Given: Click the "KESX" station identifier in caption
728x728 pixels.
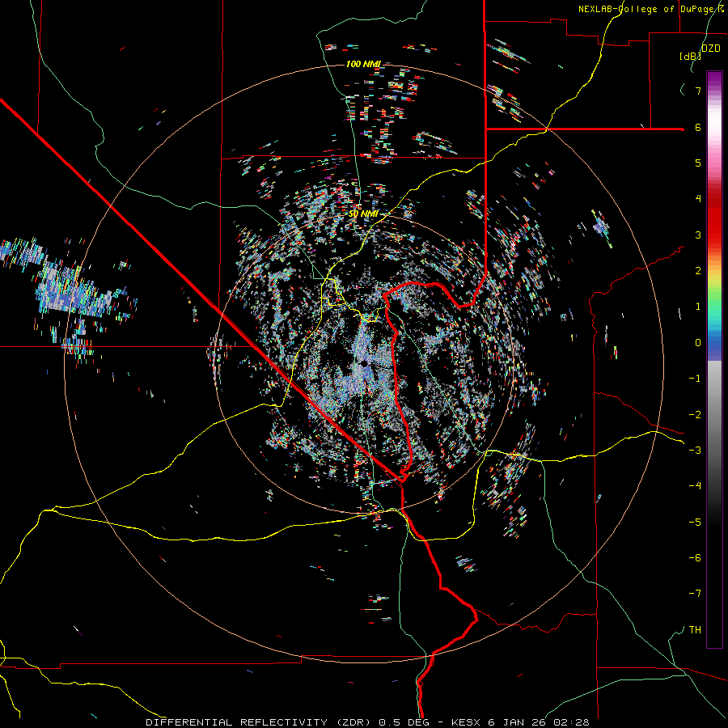Looking at the screenshot, I should tap(466, 722).
